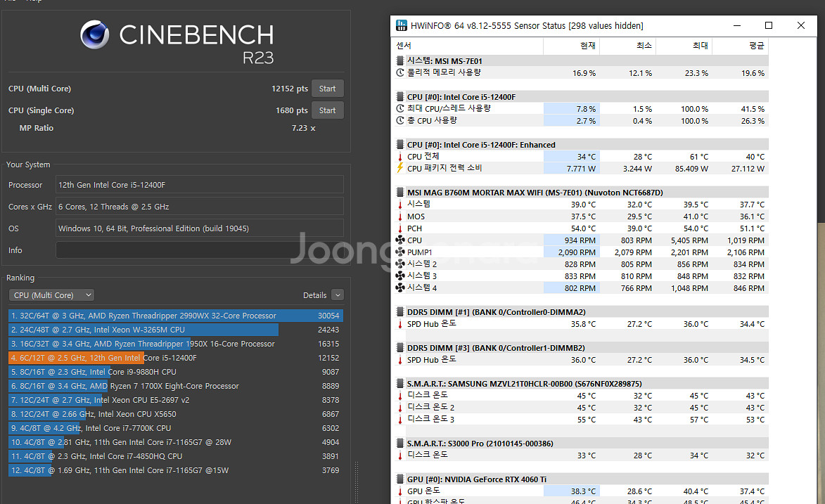Click the chip icon of the i5-12400F: Enhanced group
825x504 pixels.
[400, 145]
